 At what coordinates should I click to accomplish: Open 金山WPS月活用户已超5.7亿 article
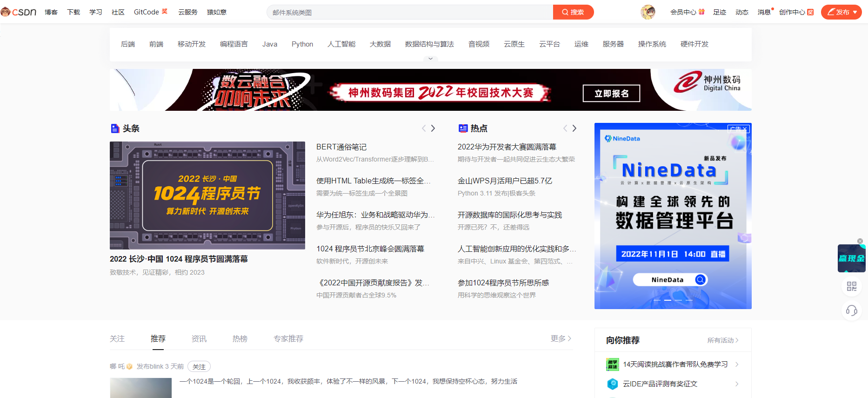[505, 181]
